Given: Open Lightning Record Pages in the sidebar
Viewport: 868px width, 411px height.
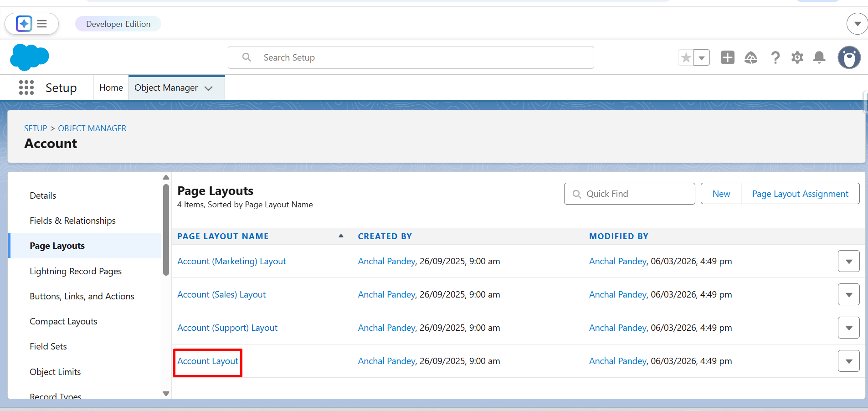Looking at the screenshot, I should pos(76,271).
